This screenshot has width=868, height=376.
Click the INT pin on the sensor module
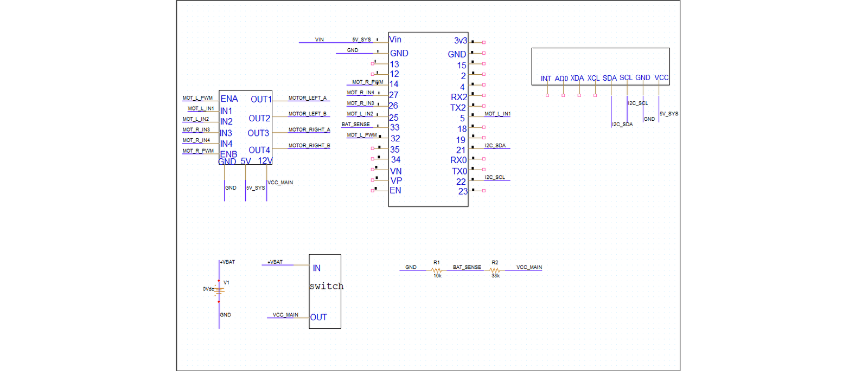point(546,79)
